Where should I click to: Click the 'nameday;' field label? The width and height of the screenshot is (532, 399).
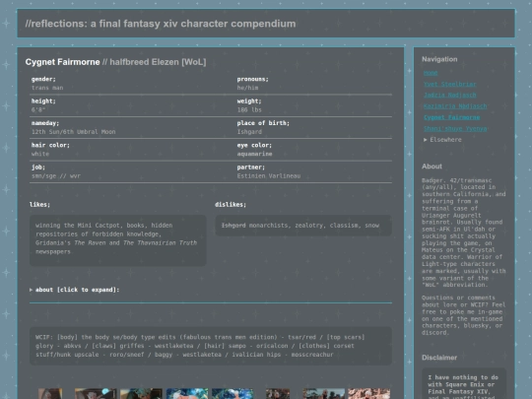pyautogui.click(x=45, y=123)
